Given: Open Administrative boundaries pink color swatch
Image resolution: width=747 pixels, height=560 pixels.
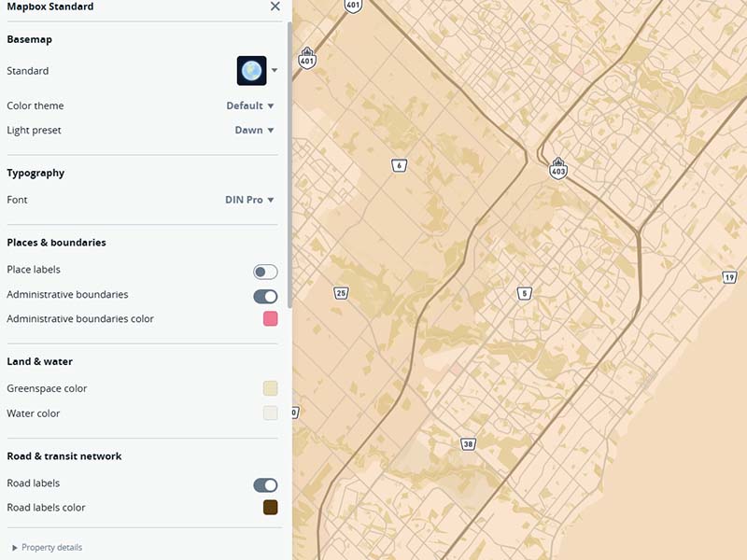Looking at the screenshot, I should 271,318.
